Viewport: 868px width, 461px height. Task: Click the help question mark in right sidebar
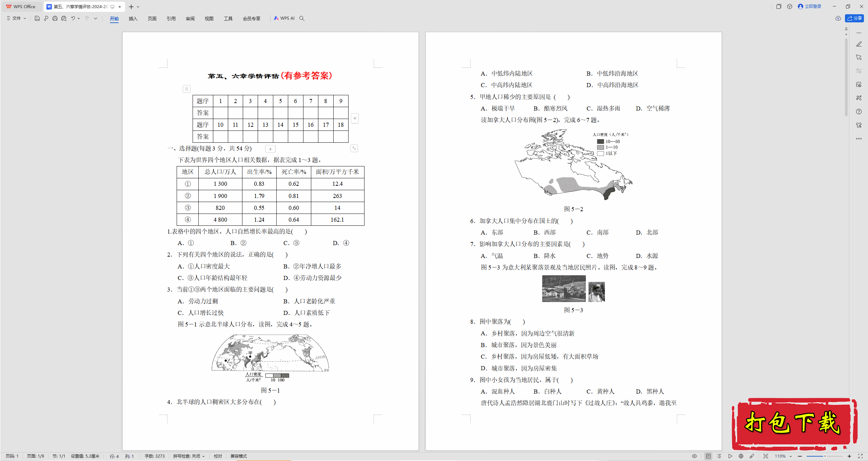pyautogui.click(x=859, y=112)
